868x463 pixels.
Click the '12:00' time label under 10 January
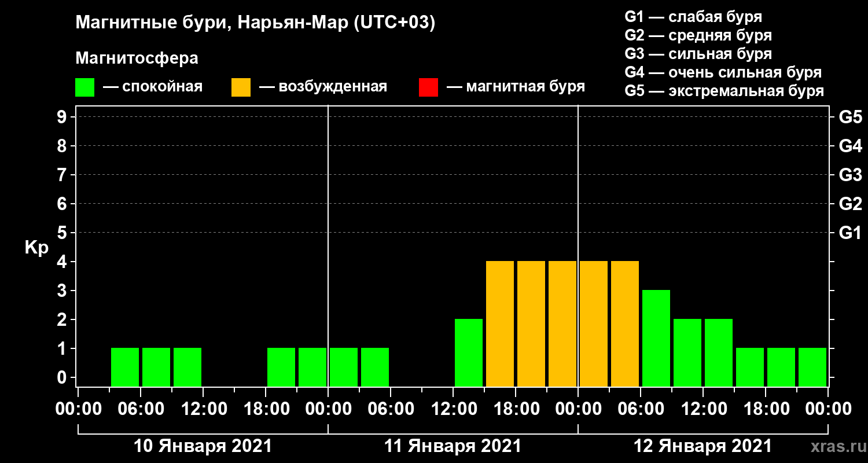pyautogui.click(x=203, y=409)
